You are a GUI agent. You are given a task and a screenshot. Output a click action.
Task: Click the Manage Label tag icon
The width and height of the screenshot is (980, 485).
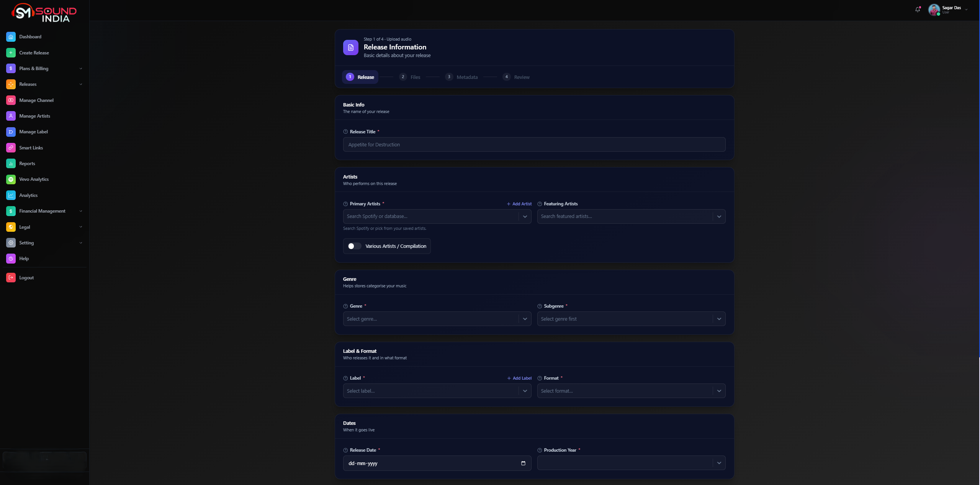[x=11, y=132]
